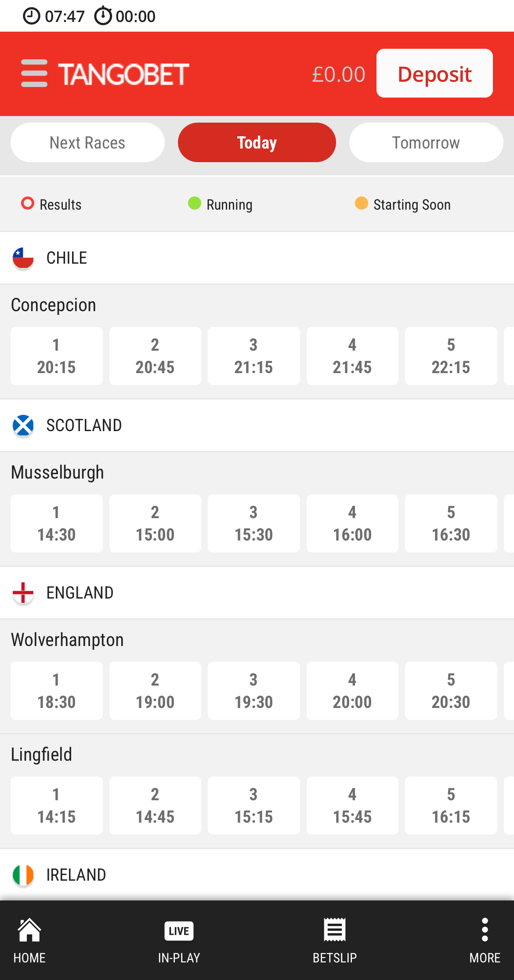Switch to the Next Races tab
Viewport: 514px width, 980px height.
(x=87, y=143)
